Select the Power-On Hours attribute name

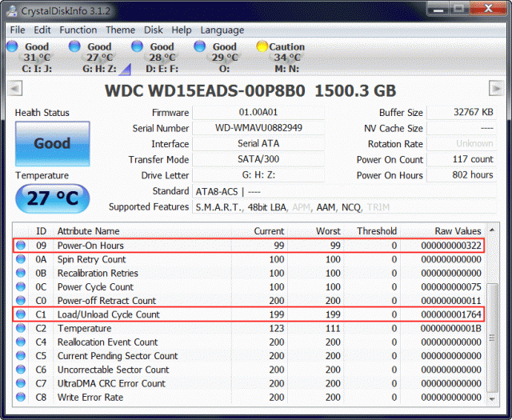(90, 246)
